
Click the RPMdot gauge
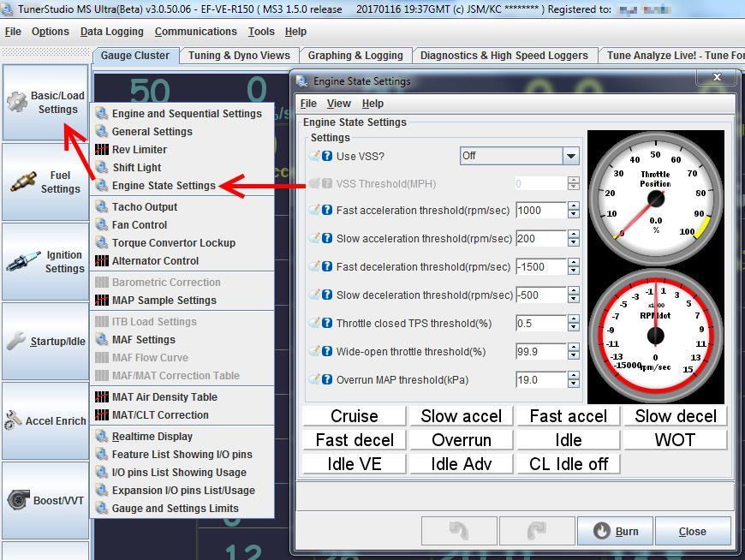pos(656,336)
